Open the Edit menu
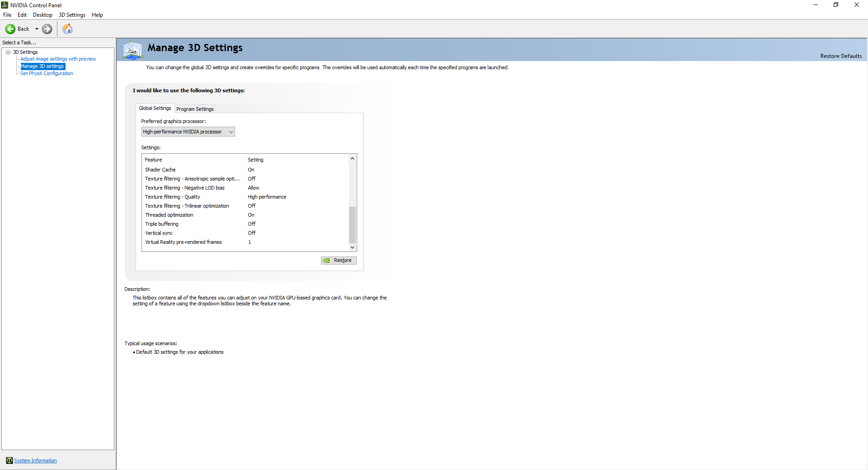Viewport: 868px width, 470px height. (x=22, y=15)
